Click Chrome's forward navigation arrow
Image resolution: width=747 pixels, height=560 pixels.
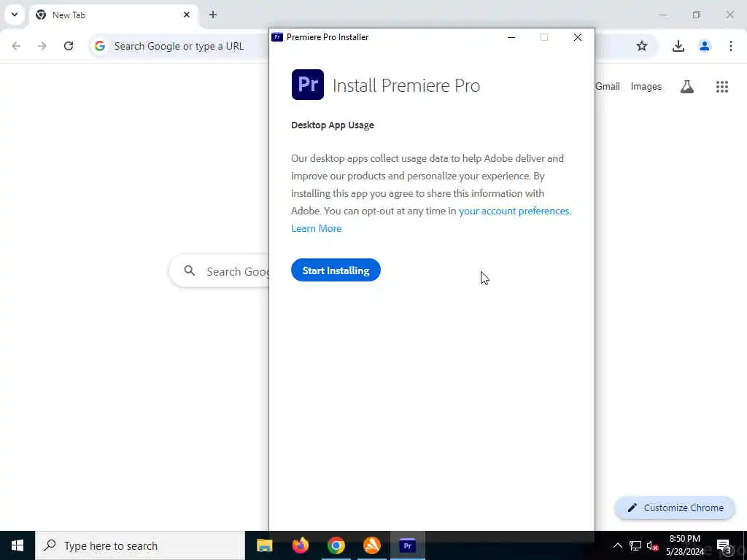tap(42, 46)
